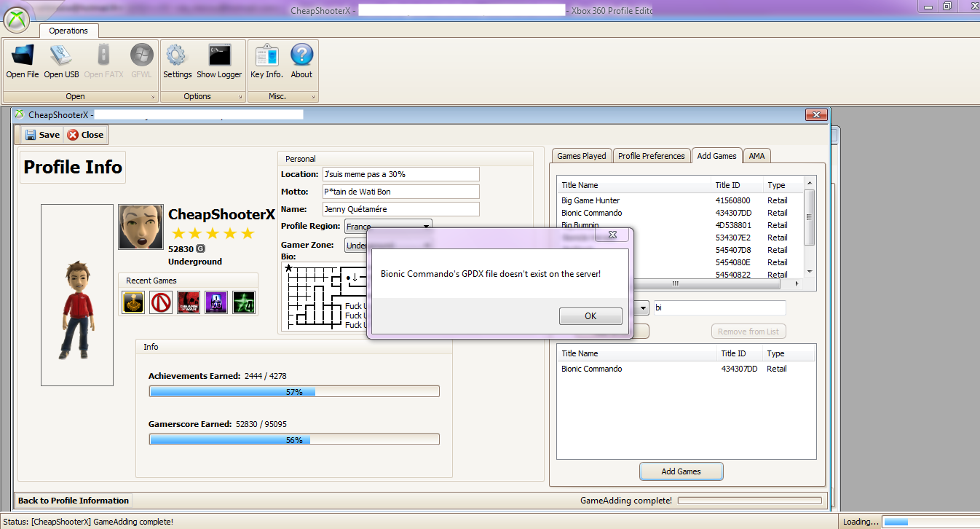Click the Back to Profile Information button

[74, 501]
